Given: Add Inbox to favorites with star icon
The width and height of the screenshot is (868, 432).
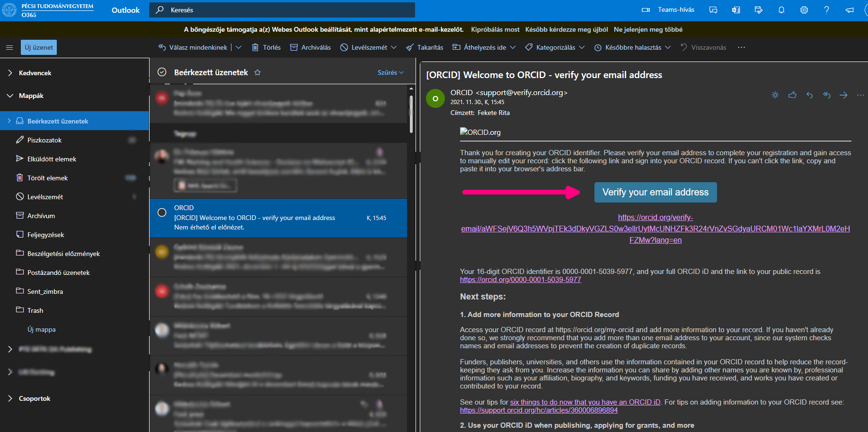Looking at the screenshot, I should (x=257, y=72).
